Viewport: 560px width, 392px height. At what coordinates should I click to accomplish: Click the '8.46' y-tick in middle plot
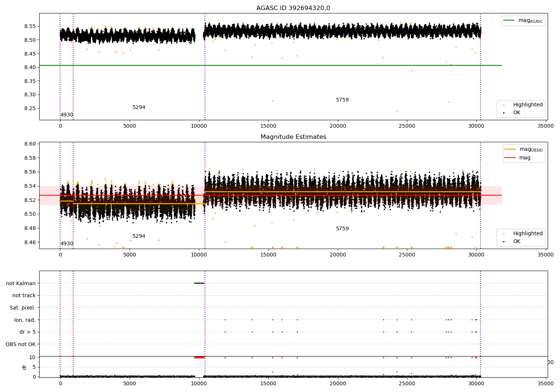[x=30, y=242]
